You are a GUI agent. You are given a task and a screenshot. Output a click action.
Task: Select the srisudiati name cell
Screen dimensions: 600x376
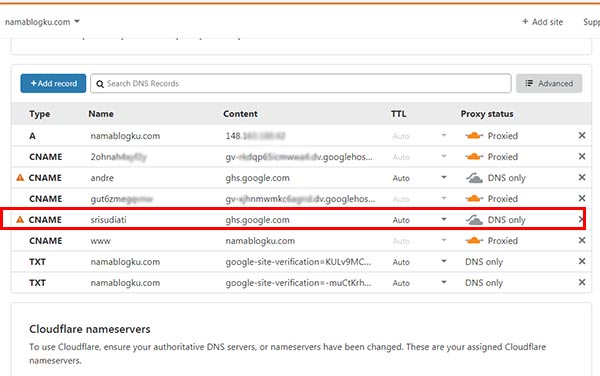pyautogui.click(x=108, y=220)
